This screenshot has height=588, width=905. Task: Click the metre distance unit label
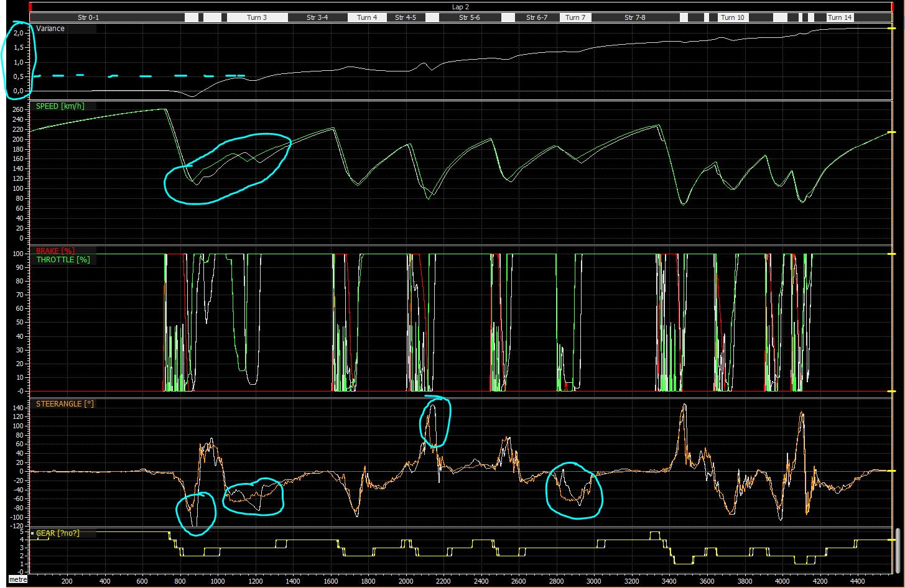tap(18, 580)
